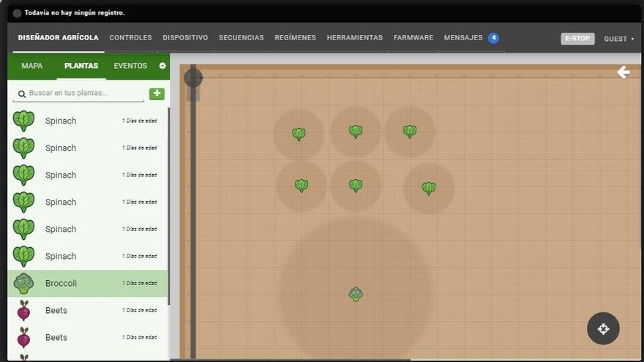This screenshot has height=362, width=644.
Task: Click the plant list vertical scrollbar
Action: pyautogui.click(x=168, y=205)
